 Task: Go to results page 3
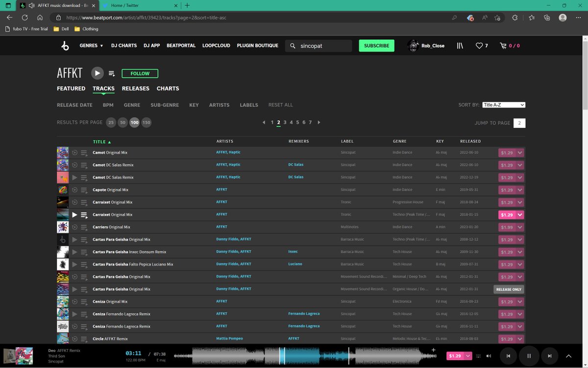coord(285,123)
